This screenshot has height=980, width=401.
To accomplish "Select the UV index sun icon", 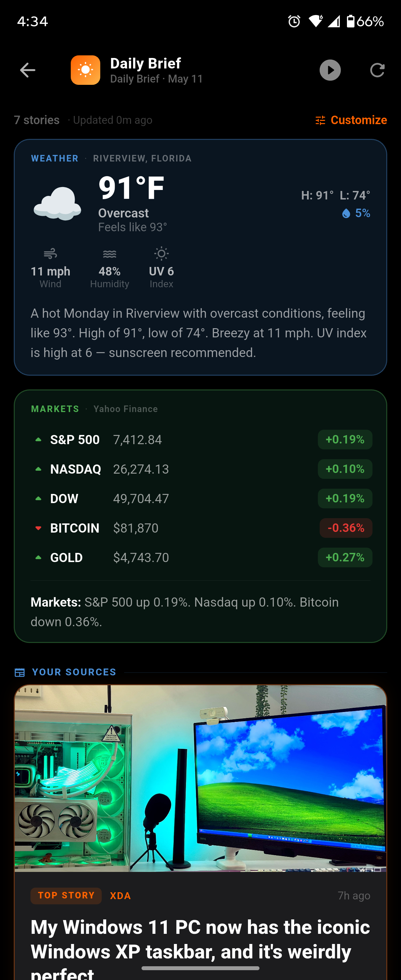I will coord(161,254).
